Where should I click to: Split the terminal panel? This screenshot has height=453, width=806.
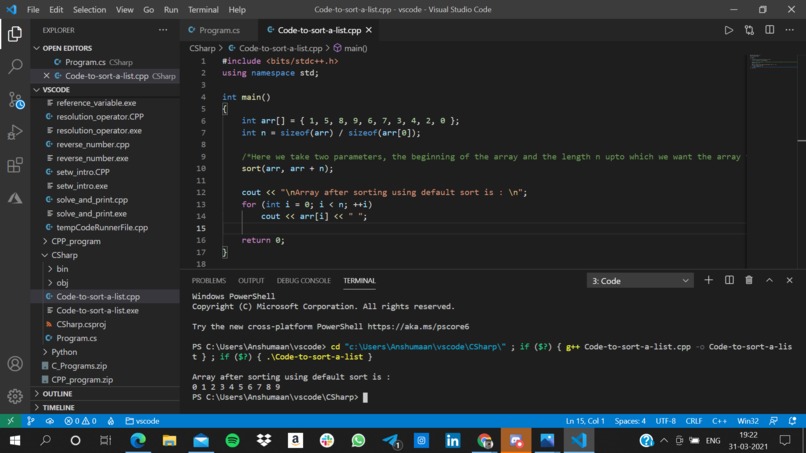pyautogui.click(x=729, y=280)
